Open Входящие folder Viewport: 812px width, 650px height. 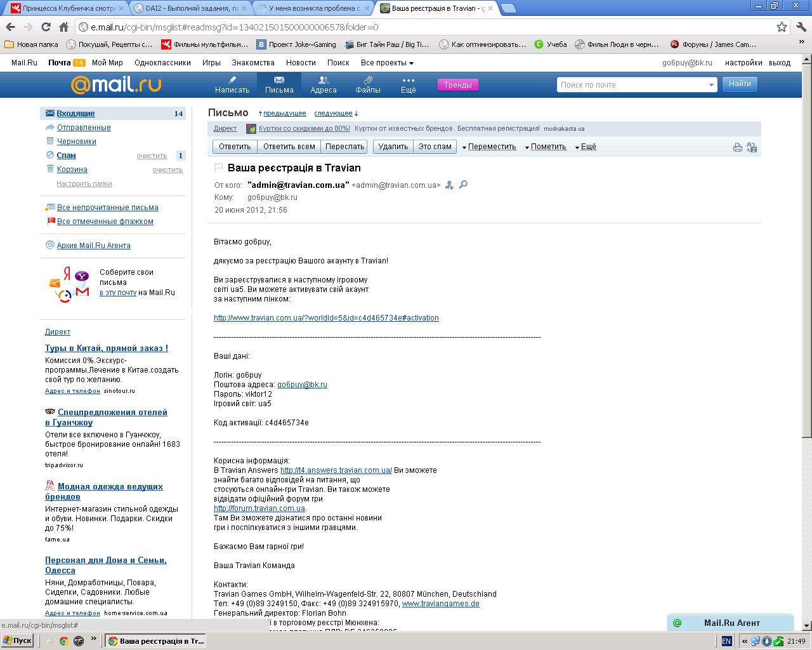pyautogui.click(x=75, y=114)
